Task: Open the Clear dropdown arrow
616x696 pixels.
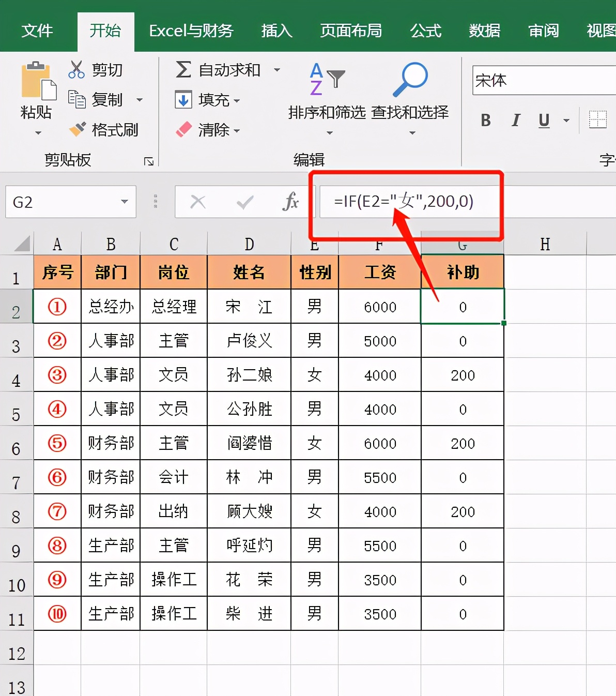Action: (237, 131)
